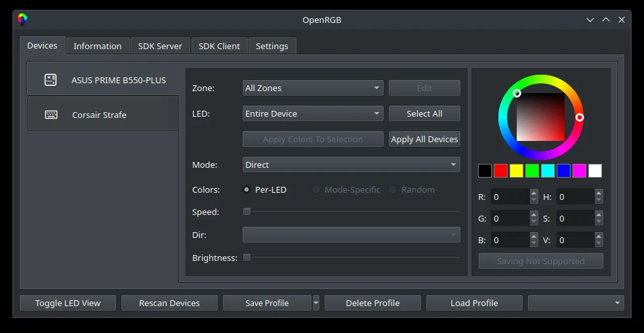
Task: Click the OpenRGB rainbow app icon
Action: tap(22, 19)
